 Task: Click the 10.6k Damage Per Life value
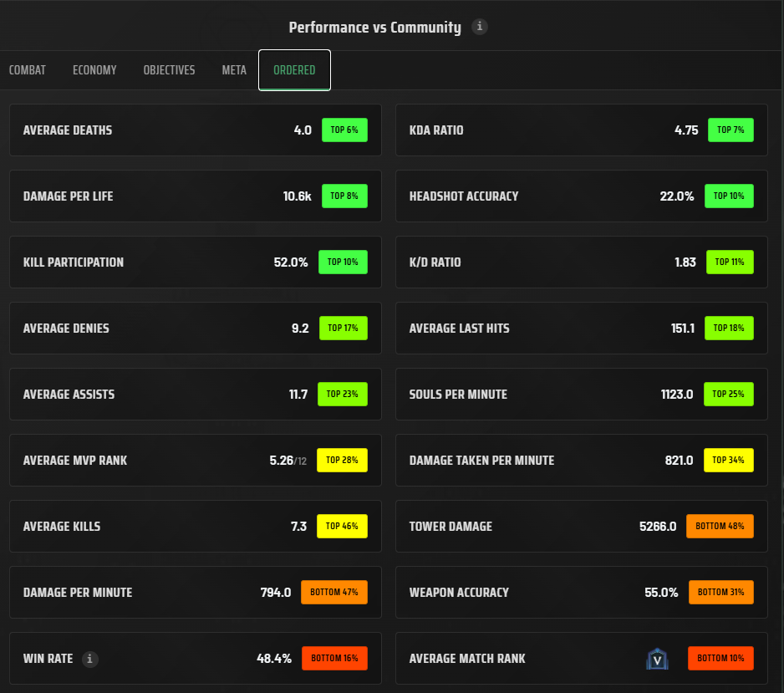point(297,196)
